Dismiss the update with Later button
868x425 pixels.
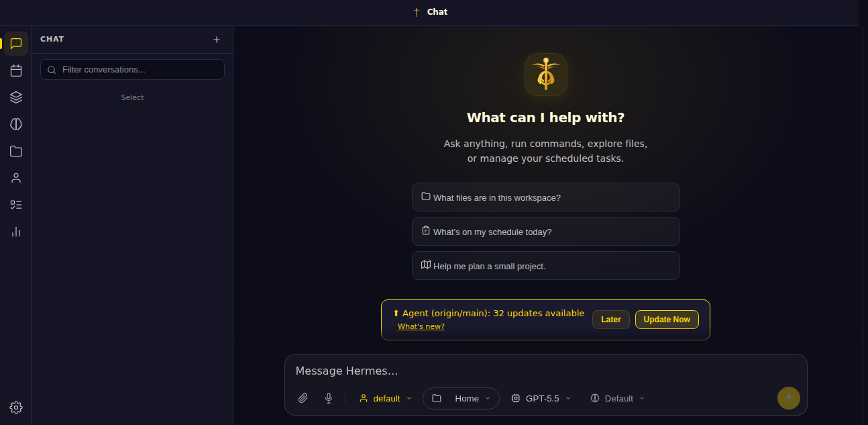(611, 320)
